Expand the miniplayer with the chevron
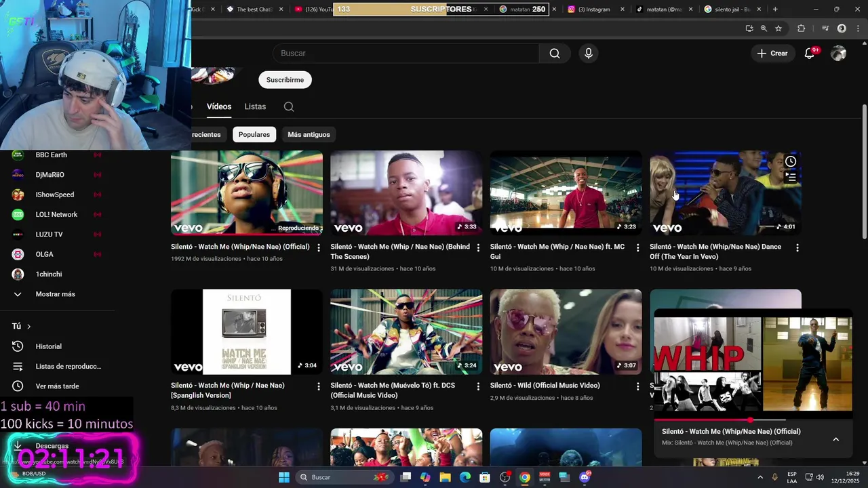Viewport: 868px width, 488px height. pos(835,439)
